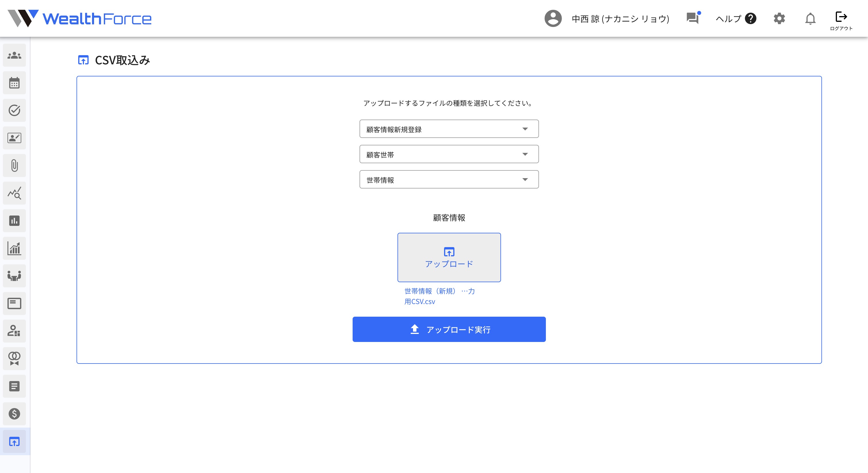
Task: Select the chart analysis magnifier icon
Action: point(14,193)
